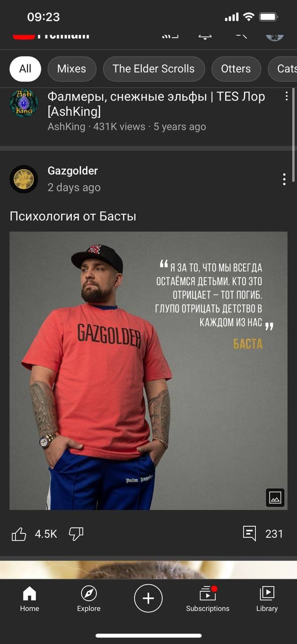Tap the like thumbs-up icon
297x644 pixels.
click(19, 534)
